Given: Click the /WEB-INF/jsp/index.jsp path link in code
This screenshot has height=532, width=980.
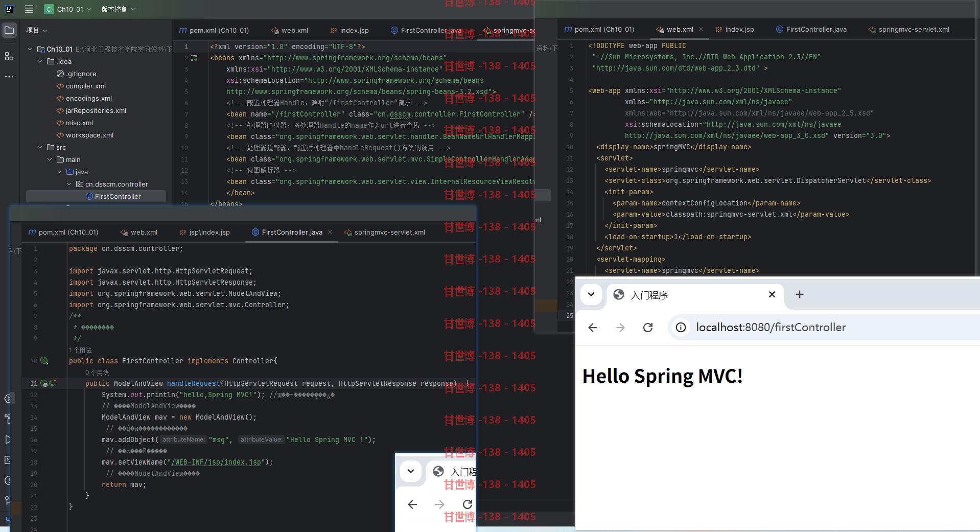Looking at the screenshot, I should tap(216, 462).
